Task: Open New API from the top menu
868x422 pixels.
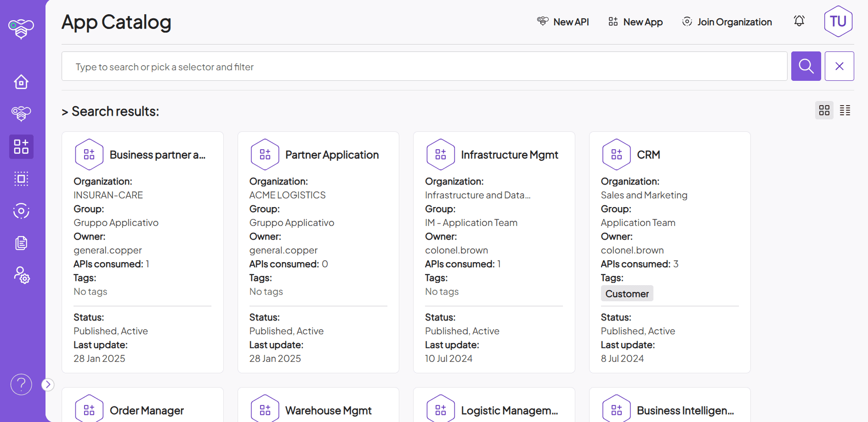Action: click(x=563, y=22)
